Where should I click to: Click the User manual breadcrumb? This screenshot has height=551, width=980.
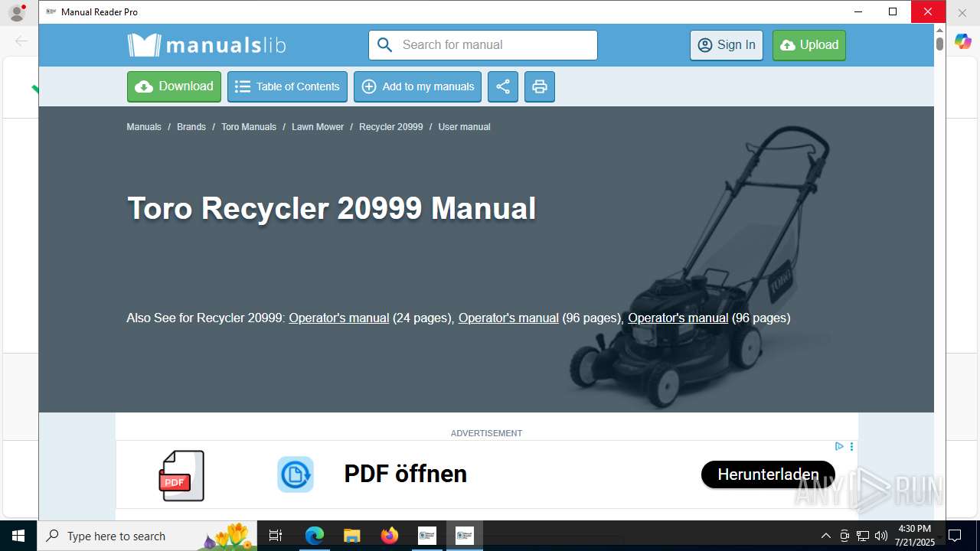click(464, 127)
